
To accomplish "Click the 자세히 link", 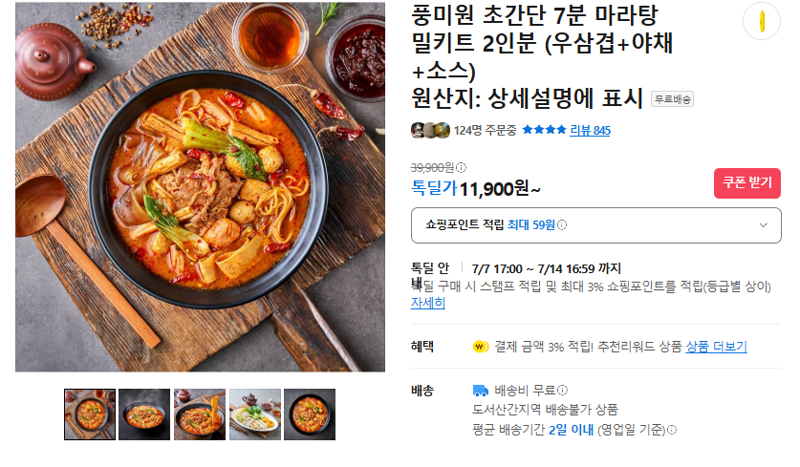I will pos(428,303).
